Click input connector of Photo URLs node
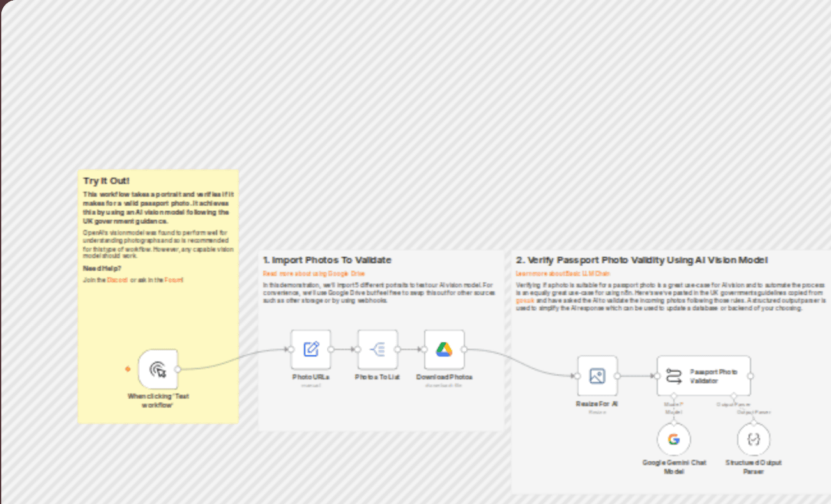This screenshot has width=831, height=504. pos(291,349)
